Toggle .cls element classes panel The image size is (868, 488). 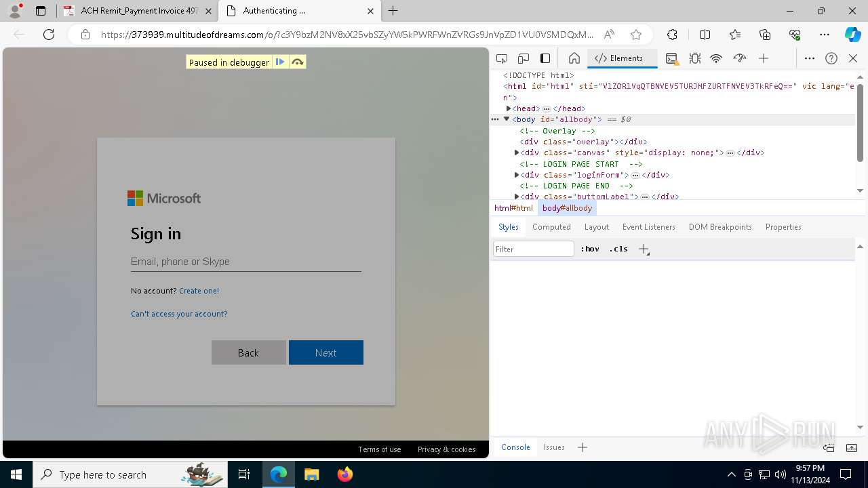point(618,249)
